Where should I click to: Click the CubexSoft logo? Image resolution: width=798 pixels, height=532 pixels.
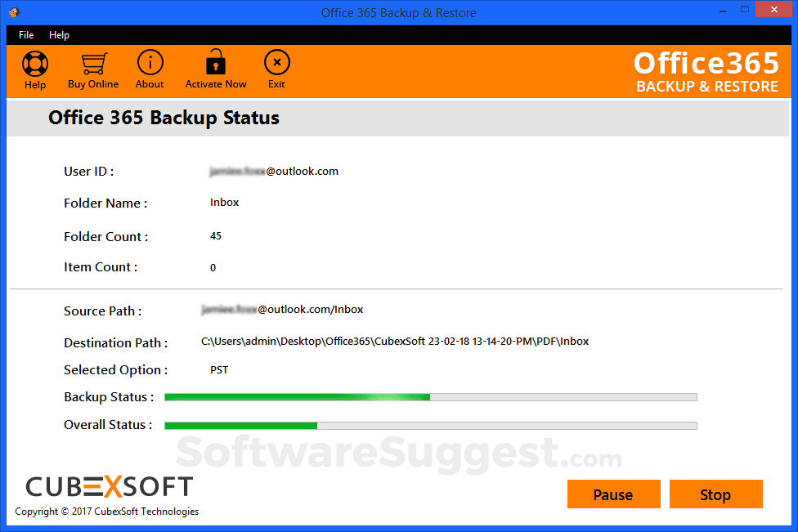coord(110,487)
